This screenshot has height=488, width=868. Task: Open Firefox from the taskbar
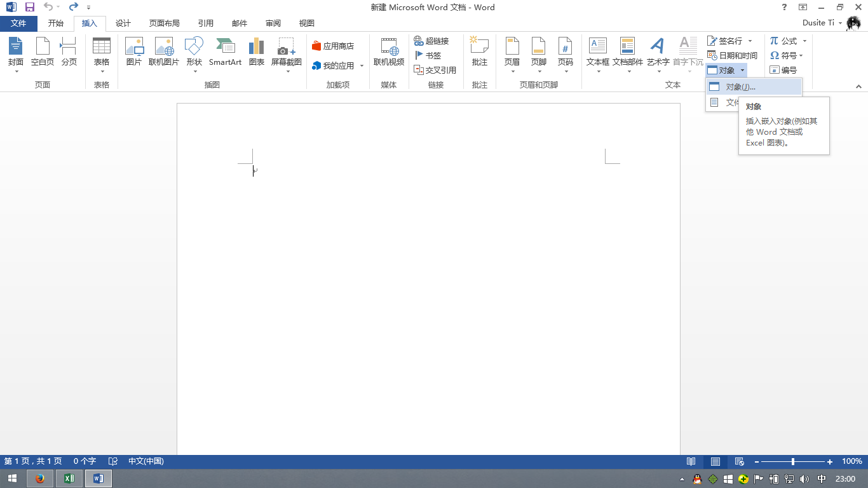40,478
